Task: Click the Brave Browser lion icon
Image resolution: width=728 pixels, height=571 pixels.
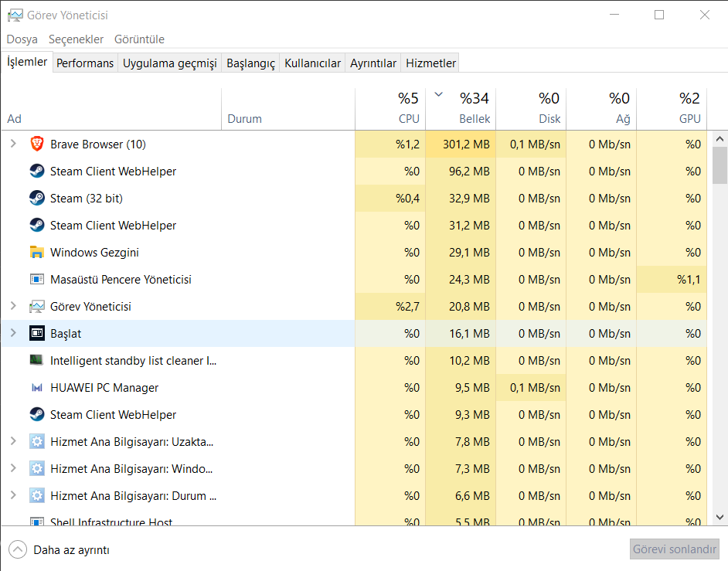Action: click(36, 144)
